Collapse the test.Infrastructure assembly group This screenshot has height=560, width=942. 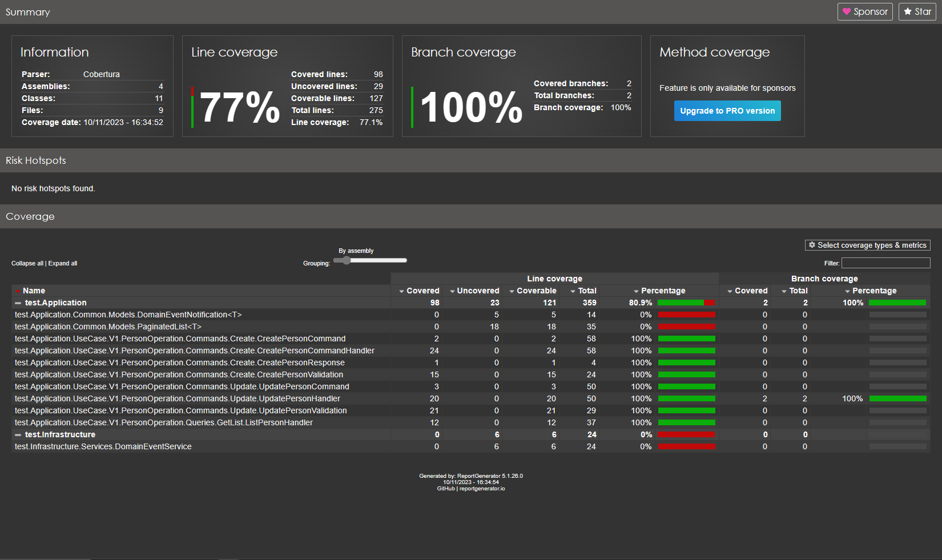(x=18, y=435)
